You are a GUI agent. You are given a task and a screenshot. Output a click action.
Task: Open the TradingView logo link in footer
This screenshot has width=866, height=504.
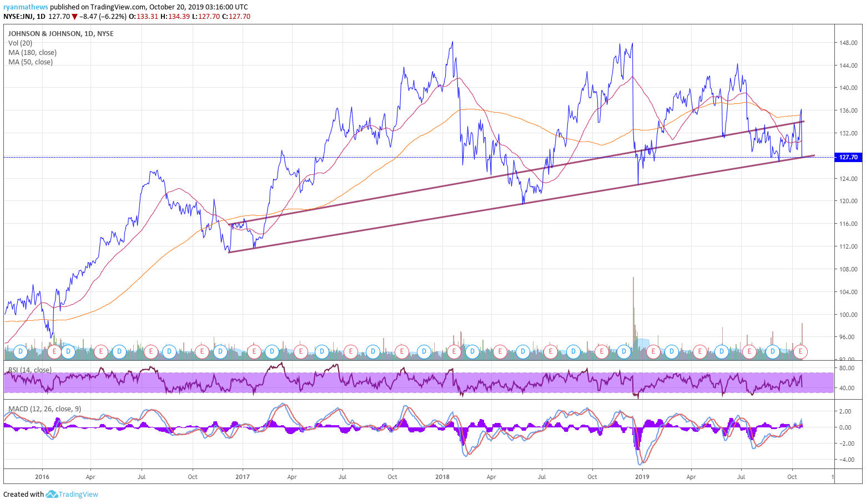coord(72,494)
